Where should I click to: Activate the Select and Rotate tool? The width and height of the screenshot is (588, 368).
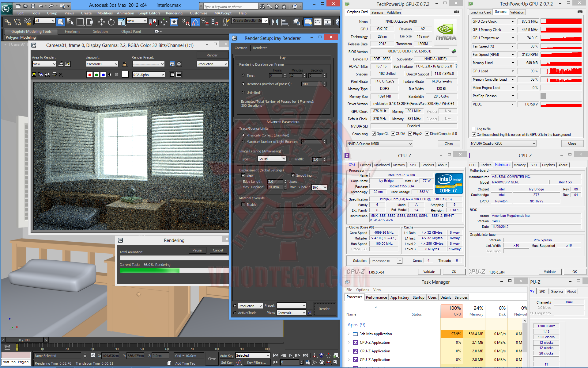pyautogui.click(x=111, y=22)
